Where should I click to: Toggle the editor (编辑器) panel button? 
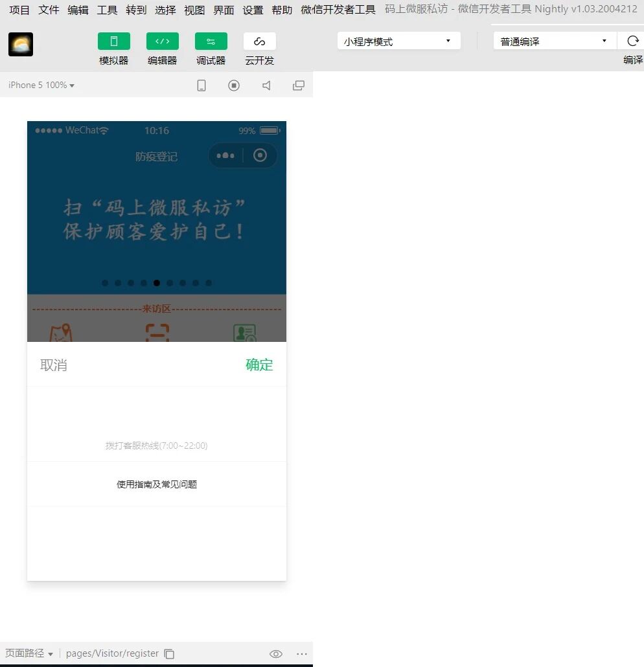coord(162,41)
